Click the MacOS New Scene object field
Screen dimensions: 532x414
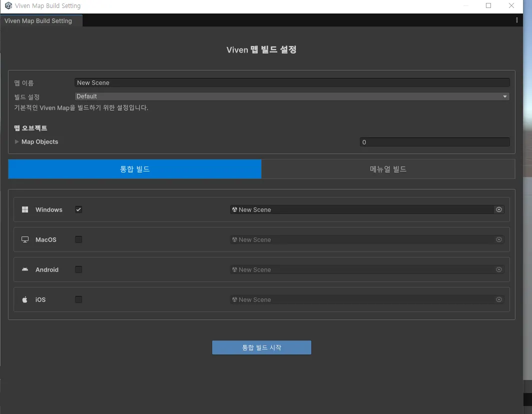(367, 239)
